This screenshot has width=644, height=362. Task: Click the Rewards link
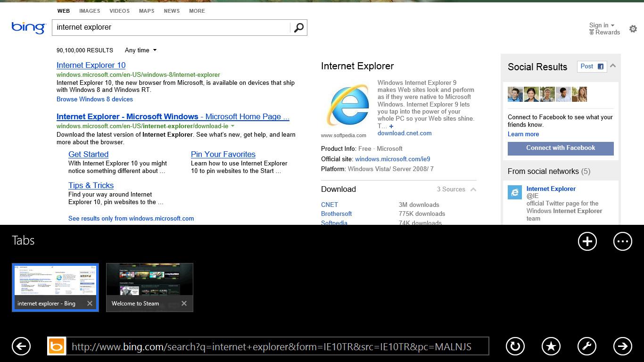(608, 33)
